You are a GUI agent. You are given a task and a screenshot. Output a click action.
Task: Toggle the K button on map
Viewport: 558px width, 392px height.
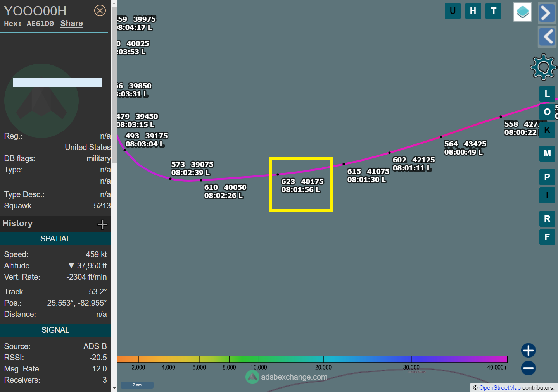[x=547, y=130]
